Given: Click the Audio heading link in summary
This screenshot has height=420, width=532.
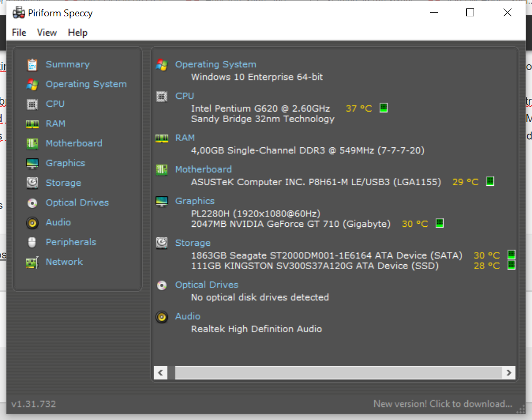Looking at the screenshot, I should [x=188, y=316].
